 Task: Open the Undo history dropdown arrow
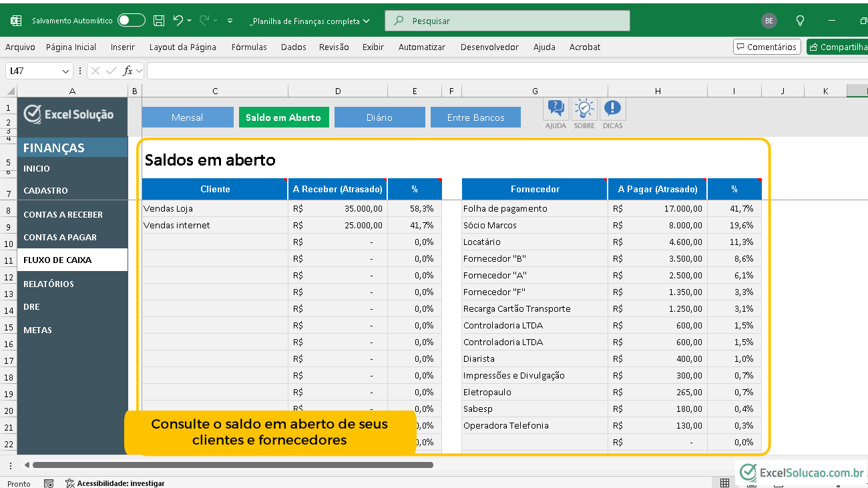189,21
